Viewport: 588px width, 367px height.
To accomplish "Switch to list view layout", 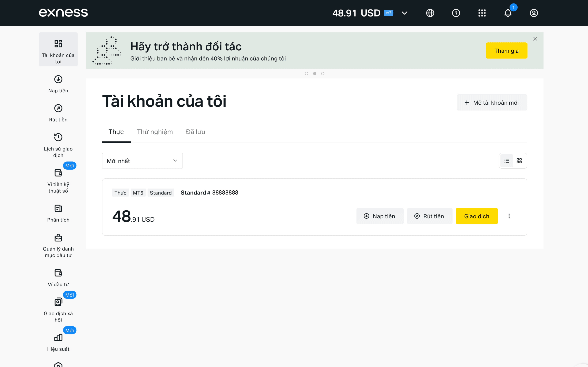I will click(x=507, y=161).
